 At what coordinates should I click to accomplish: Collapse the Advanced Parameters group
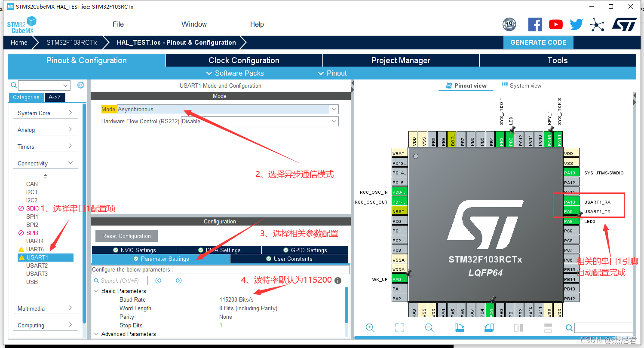(x=96, y=334)
